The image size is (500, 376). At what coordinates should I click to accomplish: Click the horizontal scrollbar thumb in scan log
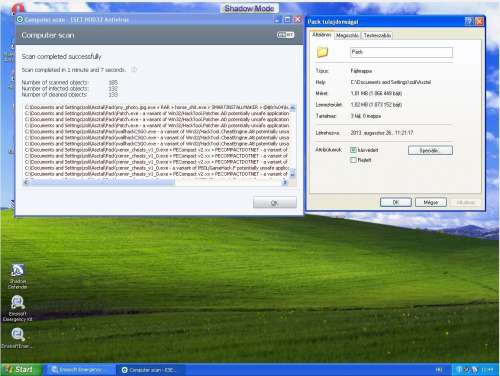click(103, 182)
